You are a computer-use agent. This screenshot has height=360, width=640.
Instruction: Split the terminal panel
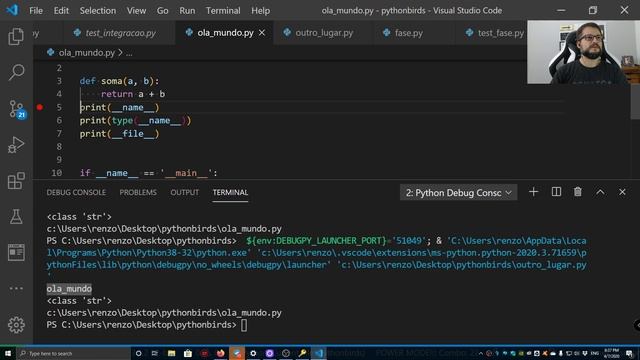click(556, 192)
